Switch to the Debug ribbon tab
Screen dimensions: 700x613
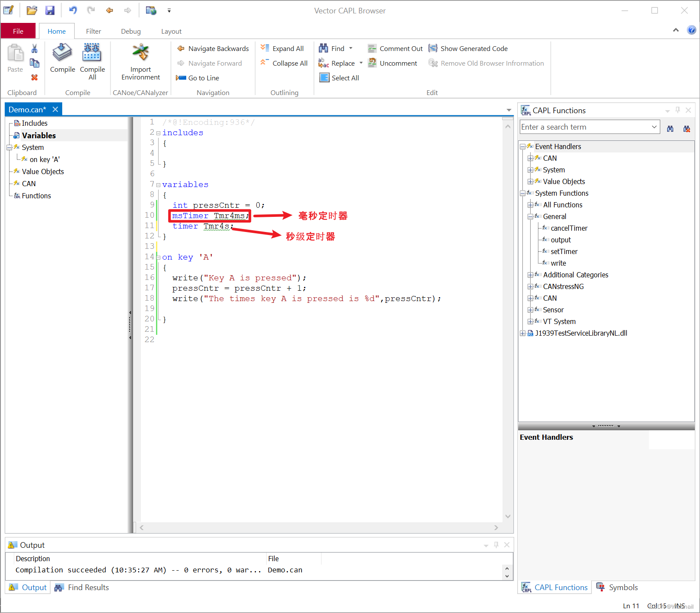click(131, 31)
